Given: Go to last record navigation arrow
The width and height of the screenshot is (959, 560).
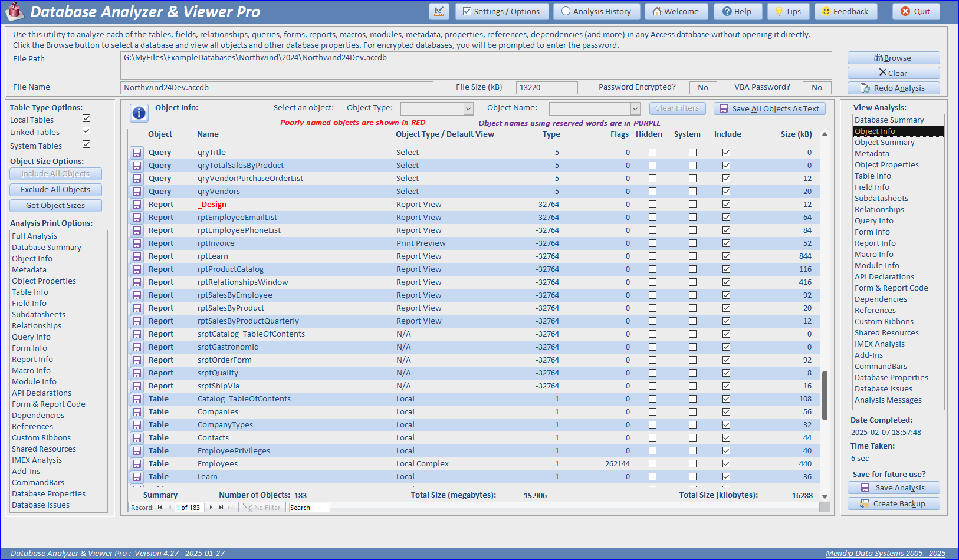Looking at the screenshot, I should [x=221, y=508].
